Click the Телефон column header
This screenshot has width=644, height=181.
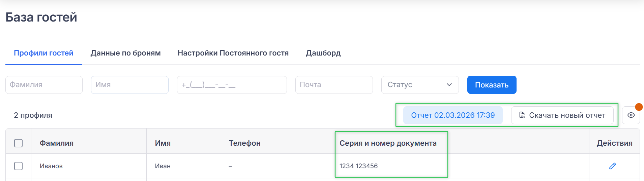244,143
